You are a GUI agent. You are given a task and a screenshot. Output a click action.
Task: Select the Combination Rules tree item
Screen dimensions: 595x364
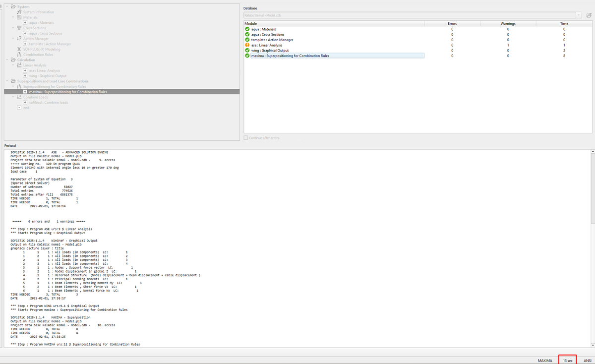(x=38, y=55)
